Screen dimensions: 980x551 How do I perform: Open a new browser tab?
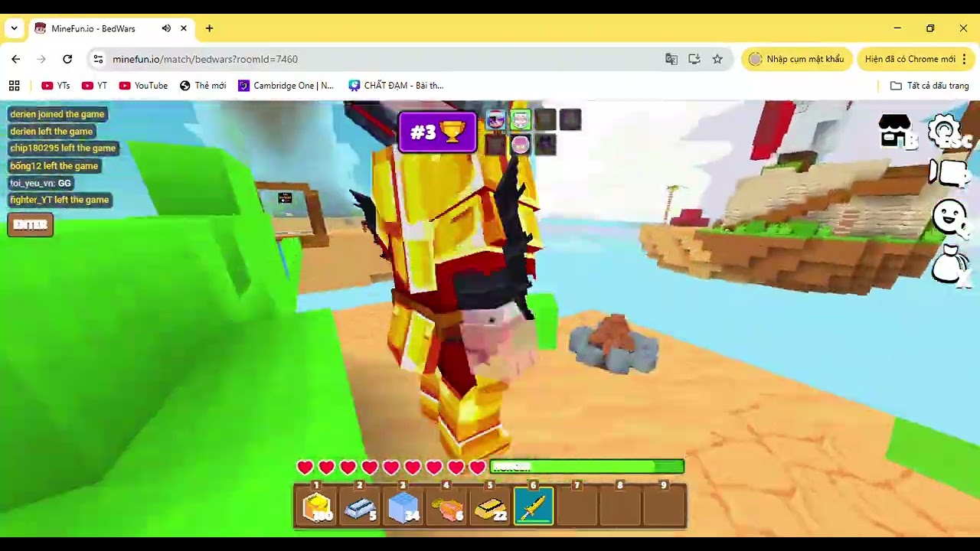point(209,28)
